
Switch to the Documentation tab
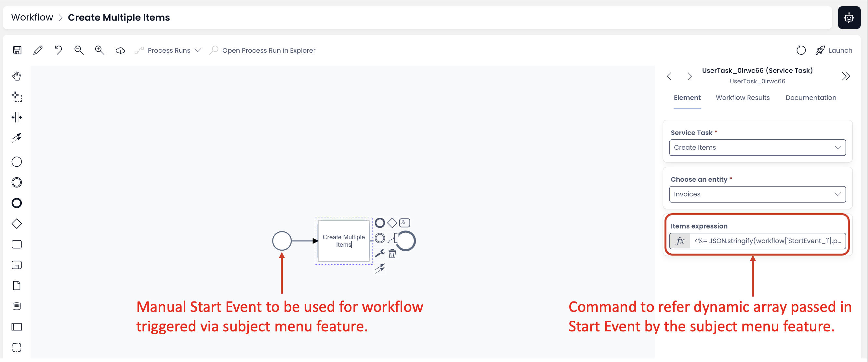point(811,98)
